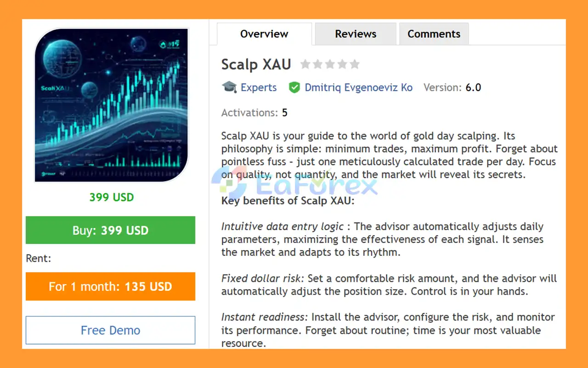Rate with the first star
Image resolution: width=588 pixels, height=368 pixels.
coord(305,64)
